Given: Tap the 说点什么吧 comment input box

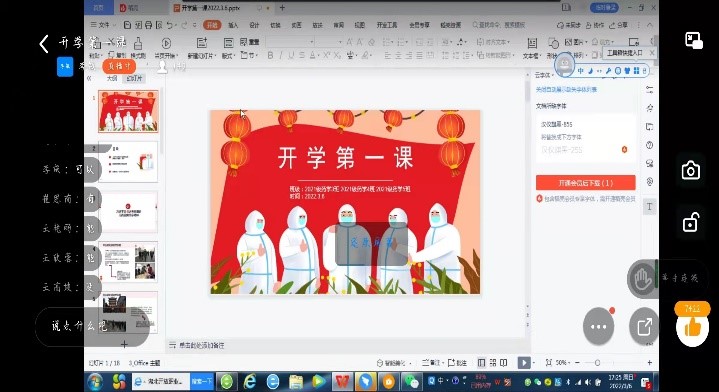Looking at the screenshot, I should [x=92, y=326].
